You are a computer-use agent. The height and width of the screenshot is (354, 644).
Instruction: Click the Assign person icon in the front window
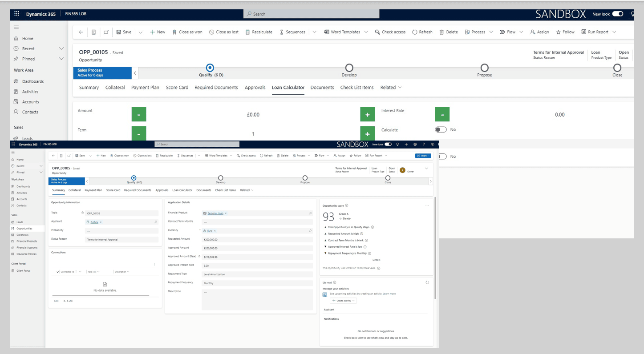(335, 156)
